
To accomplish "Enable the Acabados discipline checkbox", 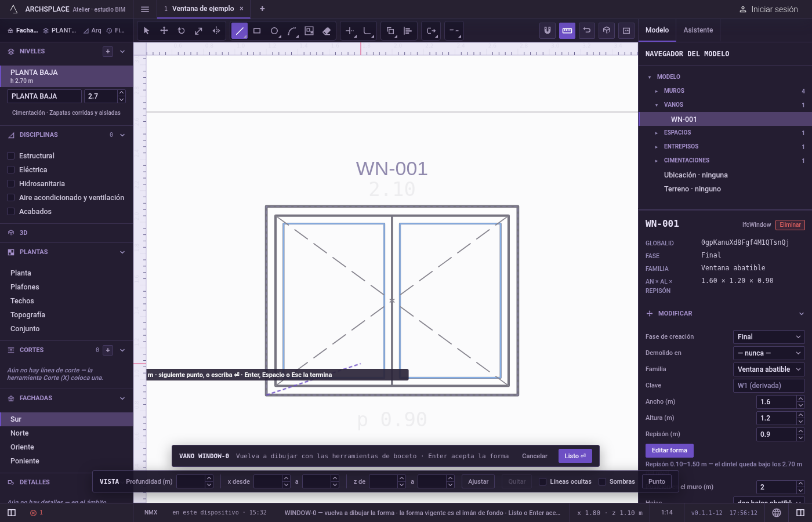I will click(x=10, y=212).
